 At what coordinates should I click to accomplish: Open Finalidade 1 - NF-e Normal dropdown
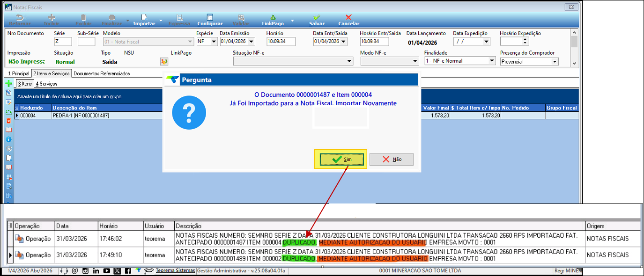492,61
